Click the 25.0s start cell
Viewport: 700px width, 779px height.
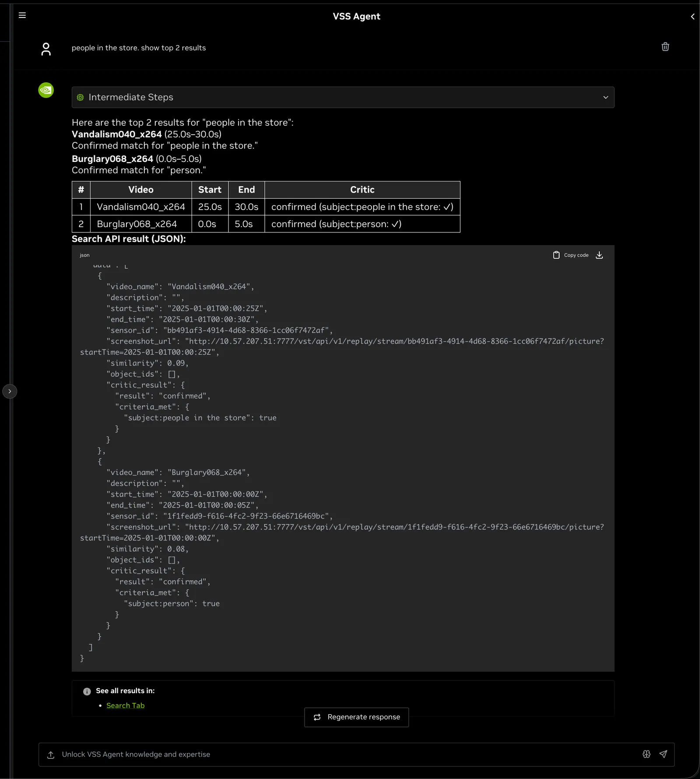coord(210,207)
